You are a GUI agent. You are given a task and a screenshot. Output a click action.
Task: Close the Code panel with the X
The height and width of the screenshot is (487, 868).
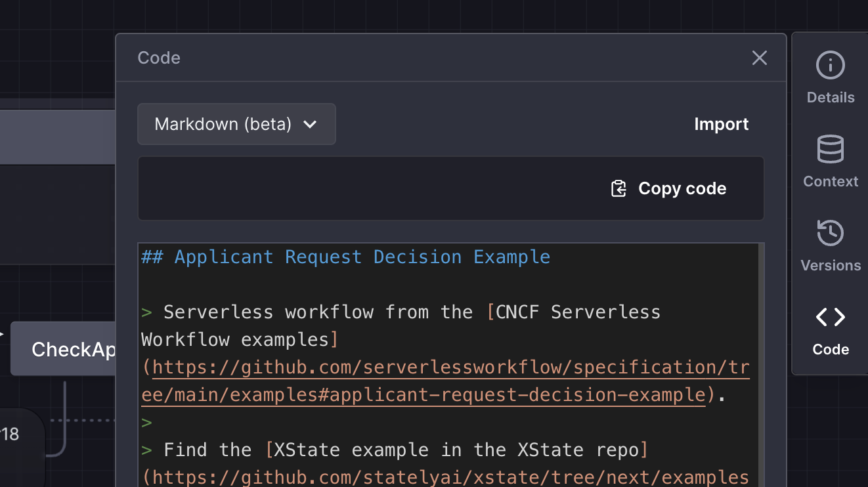(x=759, y=58)
